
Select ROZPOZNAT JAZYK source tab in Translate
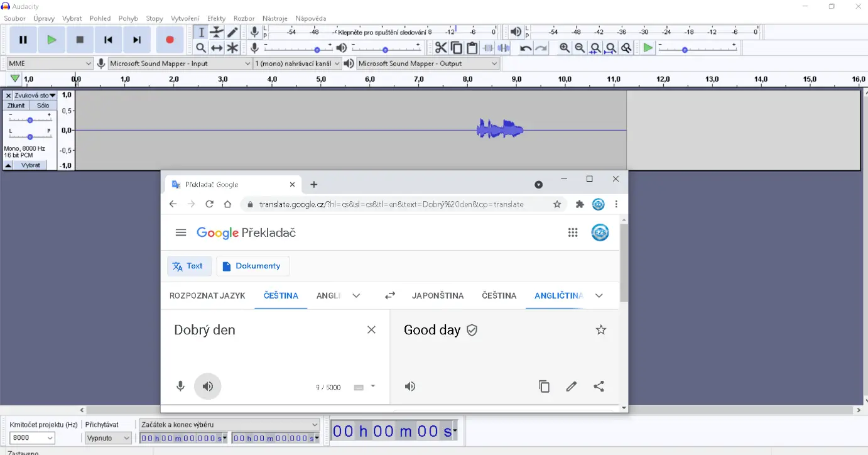[207, 295]
